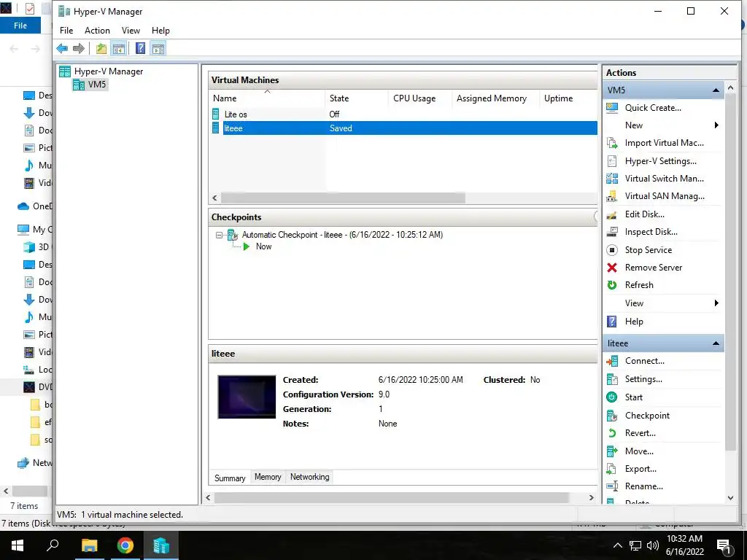747x560 pixels.
Task: Click the Import Virtual Machine icon
Action: click(612, 143)
